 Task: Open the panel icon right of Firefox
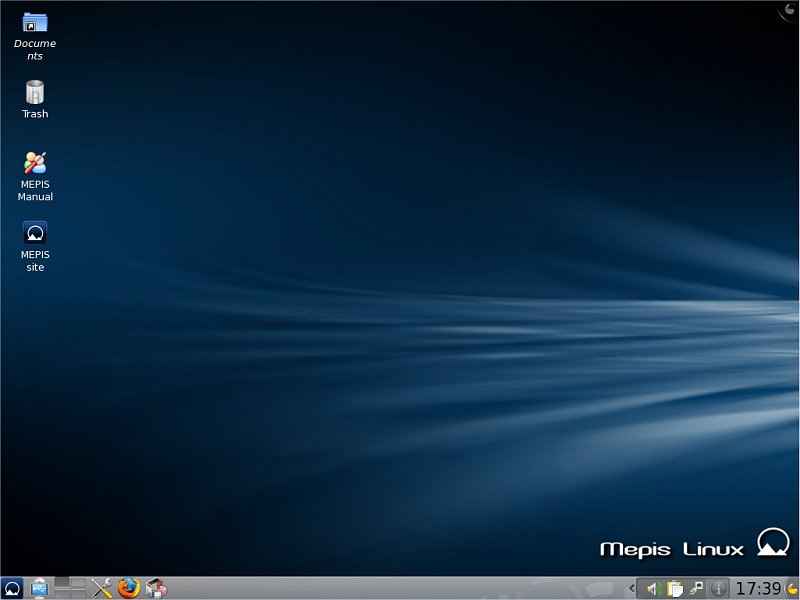[x=156, y=588]
